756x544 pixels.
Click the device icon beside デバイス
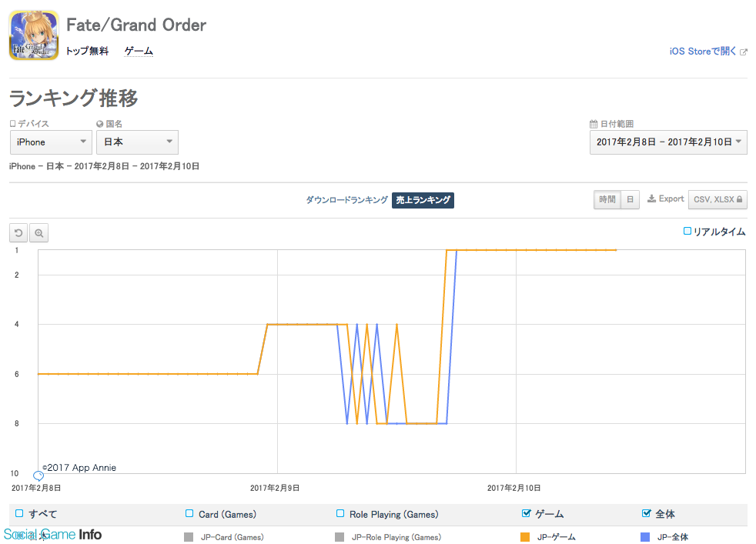click(12, 124)
